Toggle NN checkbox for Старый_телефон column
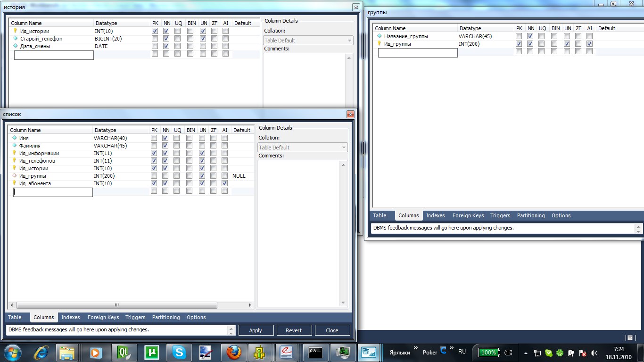The image size is (644, 362). 166,39
